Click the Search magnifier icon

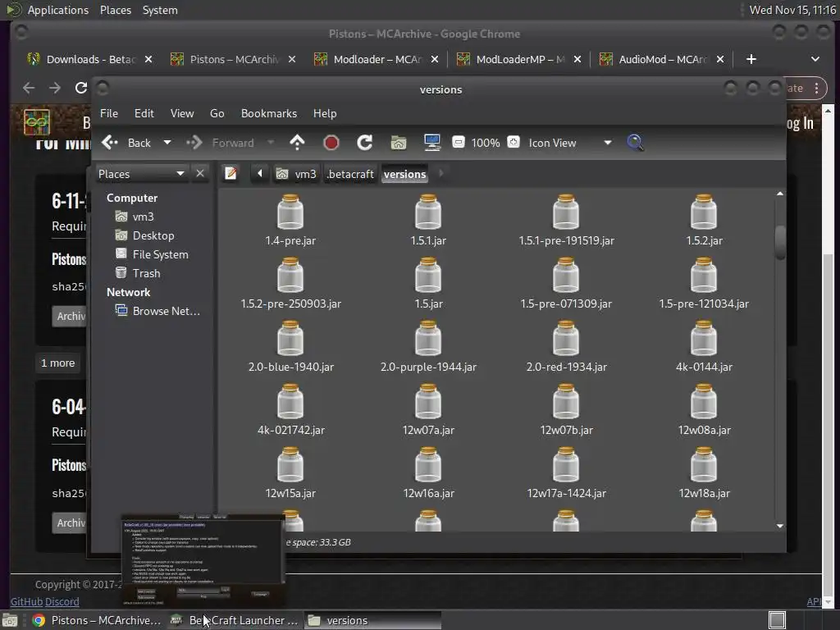[635, 143]
